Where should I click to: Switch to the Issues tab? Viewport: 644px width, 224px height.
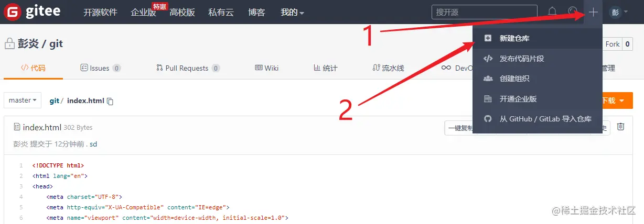pyautogui.click(x=100, y=68)
